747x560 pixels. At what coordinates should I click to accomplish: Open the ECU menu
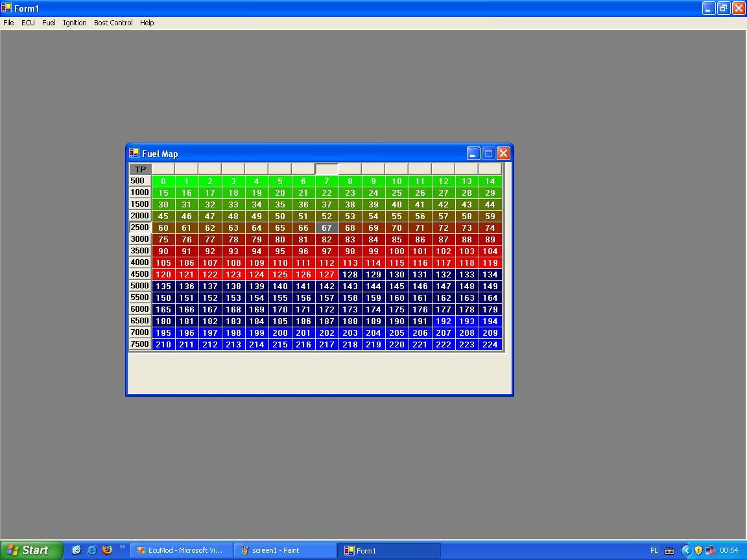pyautogui.click(x=28, y=23)
